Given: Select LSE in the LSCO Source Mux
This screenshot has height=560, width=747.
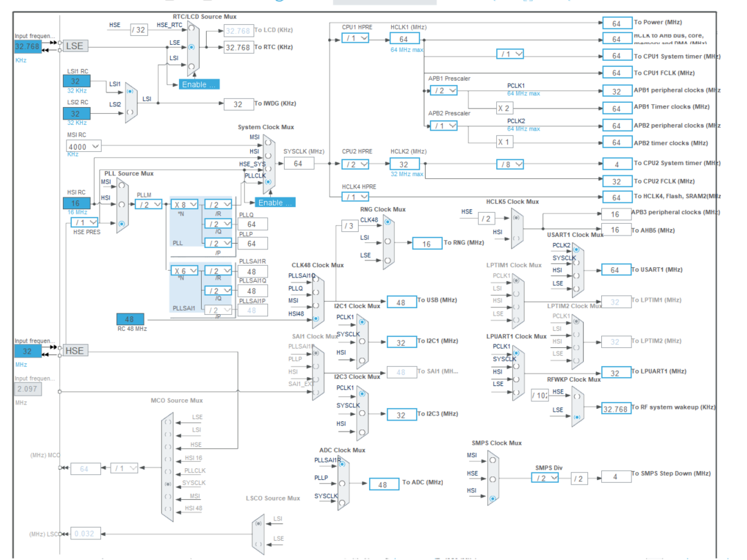Looking at the screenshot, I should coord(258,544).
